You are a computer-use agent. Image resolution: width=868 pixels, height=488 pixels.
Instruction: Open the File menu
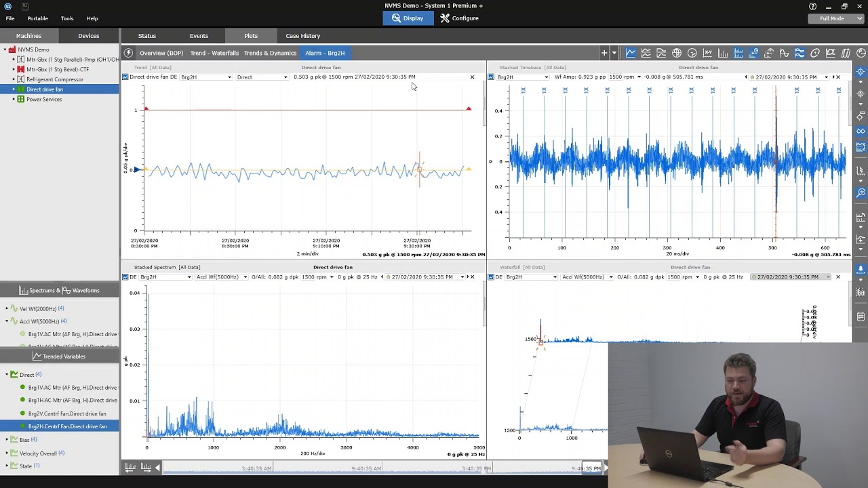pos(10,18)
